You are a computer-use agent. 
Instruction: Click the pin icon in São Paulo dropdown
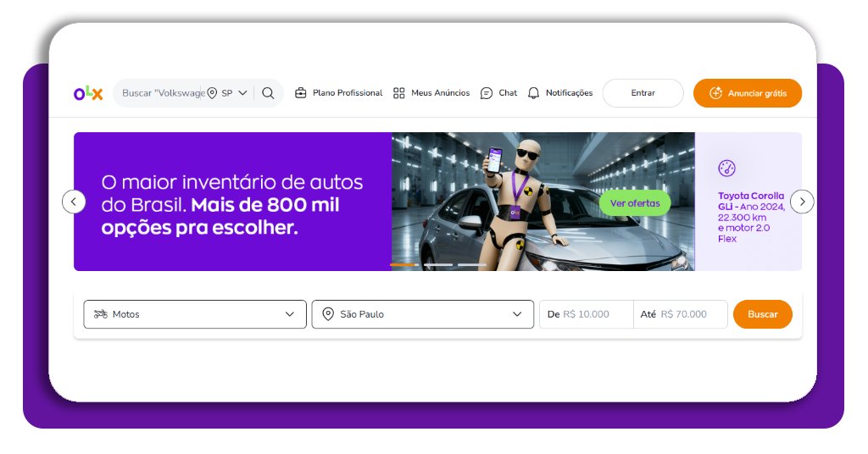click(328, 314)
